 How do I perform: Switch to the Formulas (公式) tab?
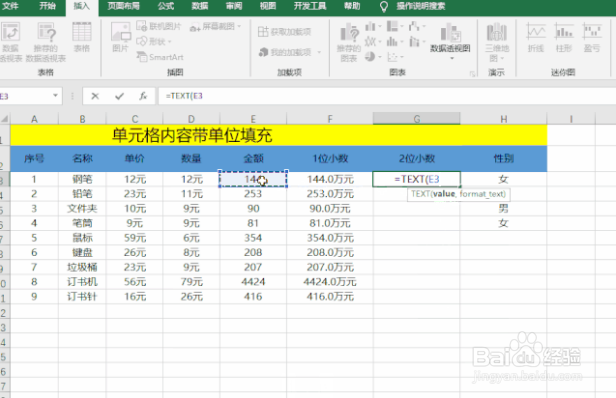click(x=166, y=6)
